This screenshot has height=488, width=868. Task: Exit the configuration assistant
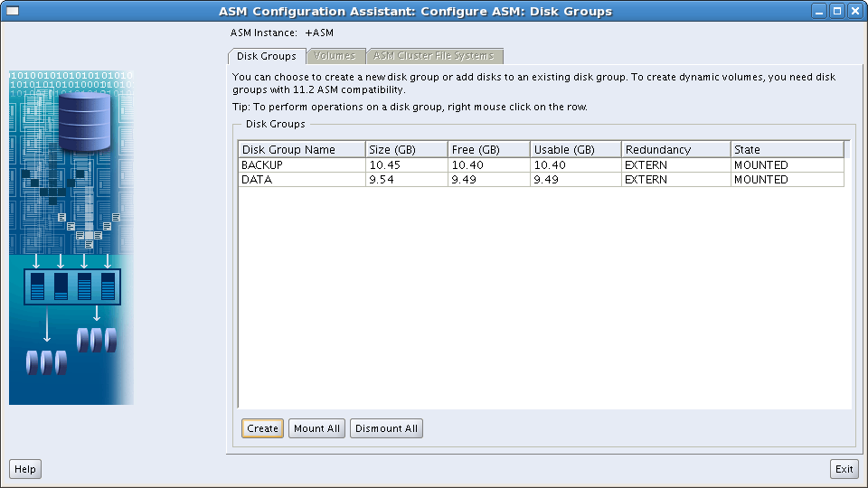coord(844,469)
